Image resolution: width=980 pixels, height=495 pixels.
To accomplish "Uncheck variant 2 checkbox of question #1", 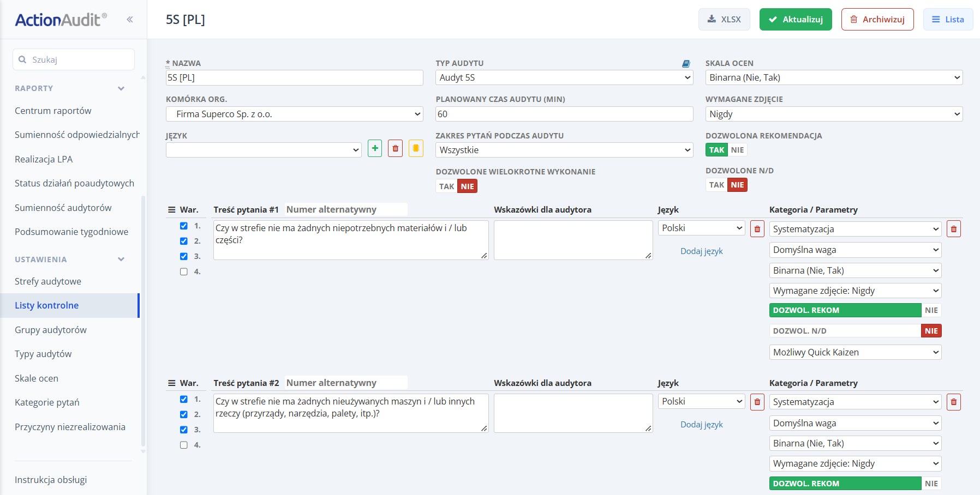I will tap(184, 241).
